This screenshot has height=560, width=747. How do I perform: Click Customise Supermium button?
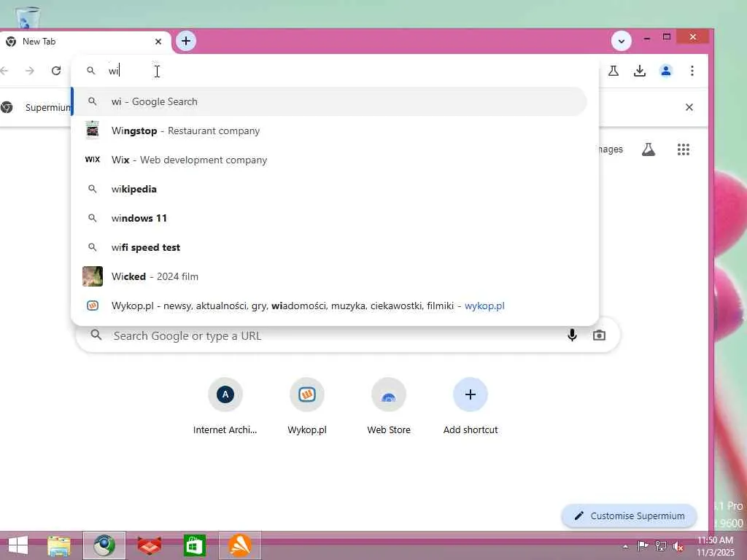(630, 516)
